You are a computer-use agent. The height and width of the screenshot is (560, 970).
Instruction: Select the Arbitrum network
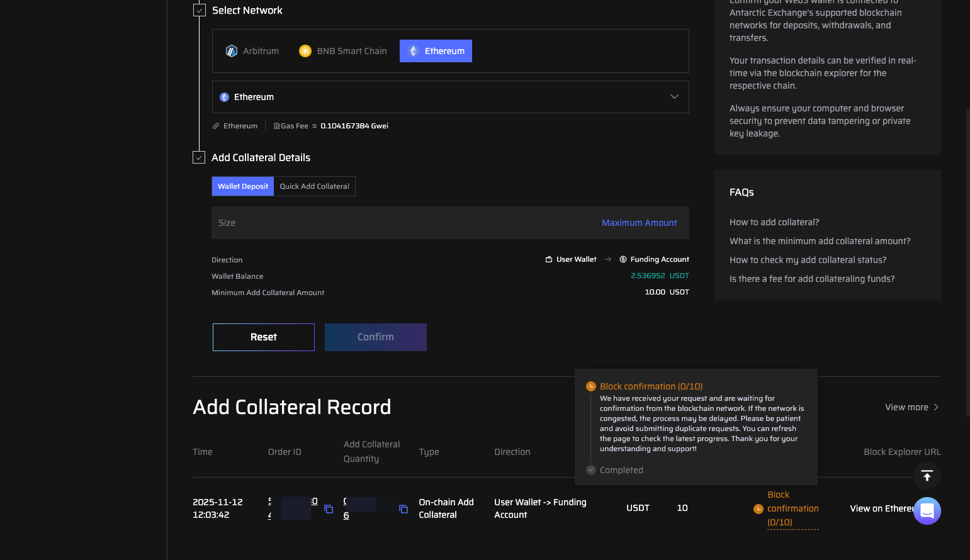click(252, 51)
